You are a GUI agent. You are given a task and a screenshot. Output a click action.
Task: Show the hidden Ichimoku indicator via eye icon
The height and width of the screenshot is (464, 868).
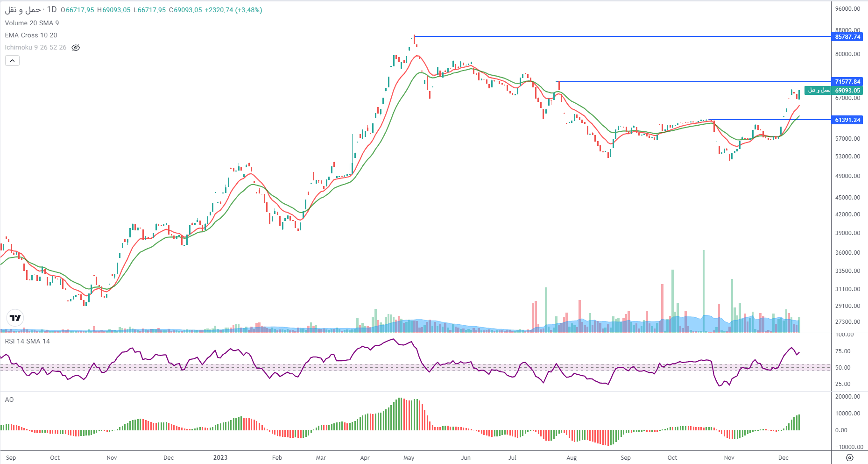76,48
